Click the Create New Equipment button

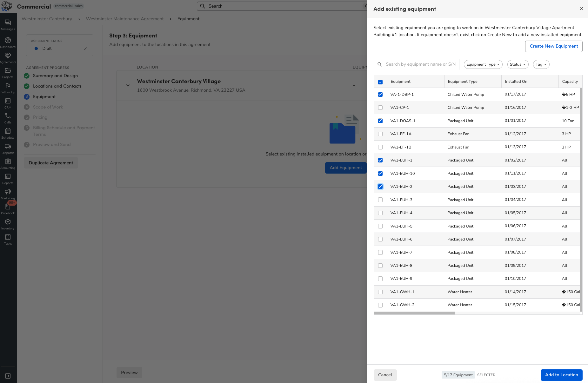coord(553,46)
